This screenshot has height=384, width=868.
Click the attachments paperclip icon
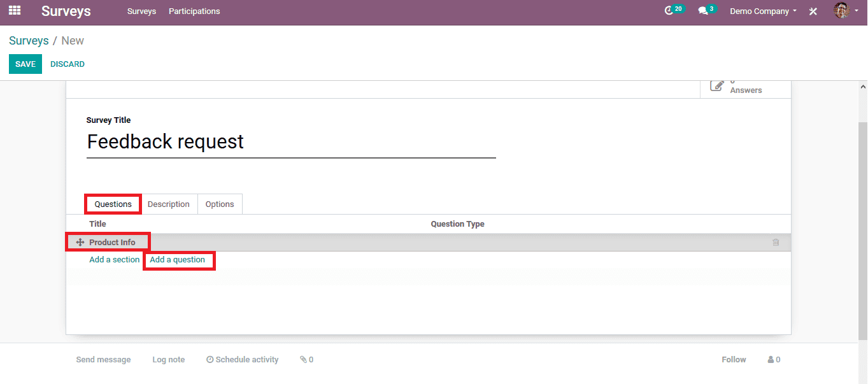pos(304,360)
